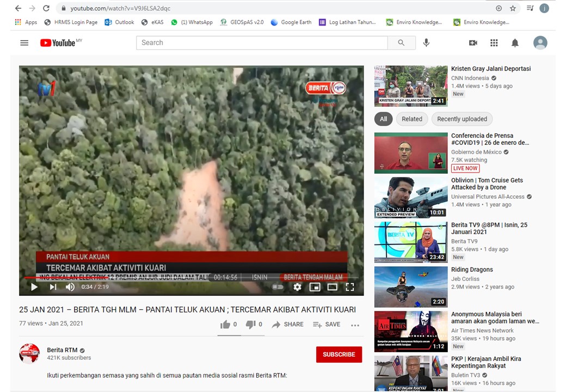Open Berita RTM channel avatar
Image resolution: width=566 pixels, height=392 pixels.
[29, 353]
